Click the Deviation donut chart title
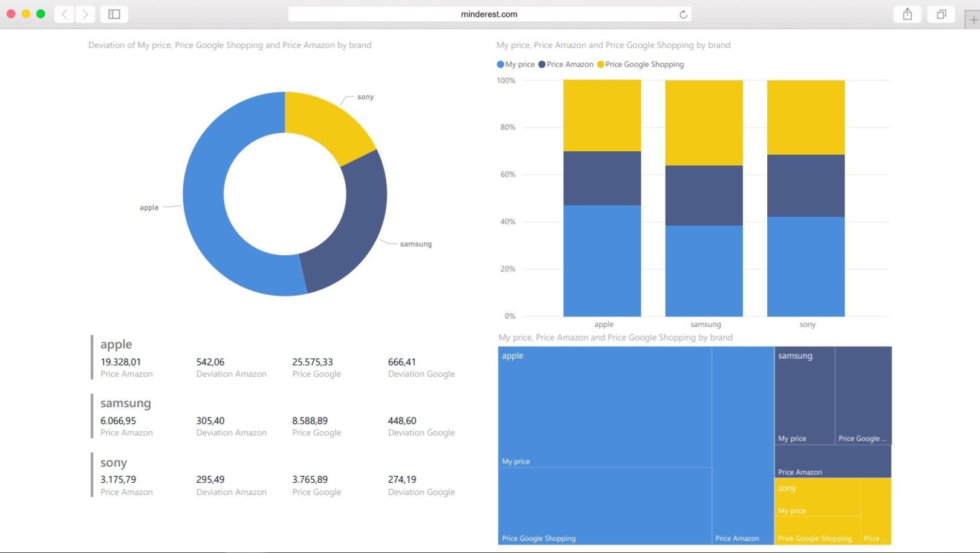980x553 pixels. (x=230, y=45)
